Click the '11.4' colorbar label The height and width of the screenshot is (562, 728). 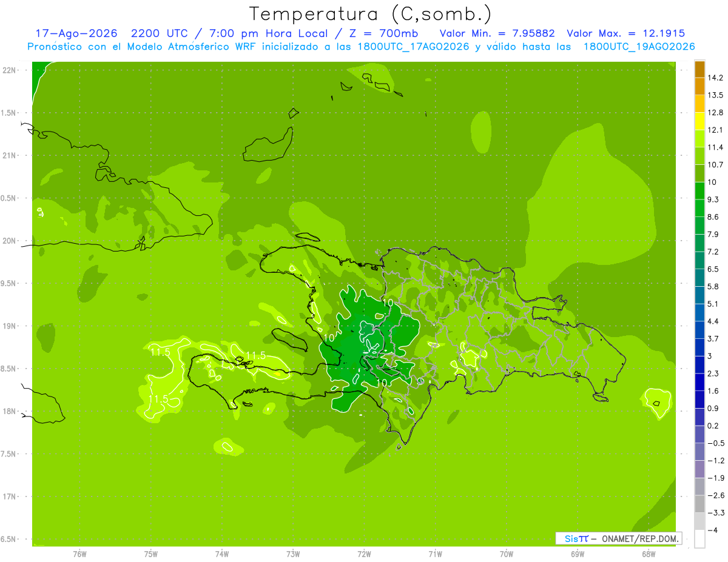pos(716,147)
